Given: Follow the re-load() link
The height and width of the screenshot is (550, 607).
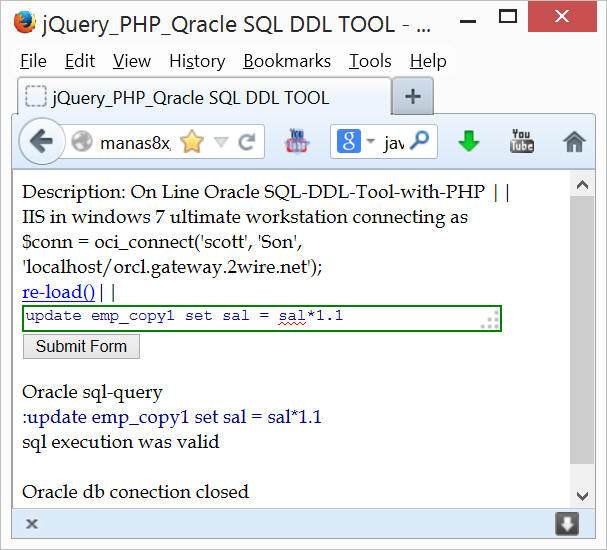Looking at the screenshot, I should 58,292.
